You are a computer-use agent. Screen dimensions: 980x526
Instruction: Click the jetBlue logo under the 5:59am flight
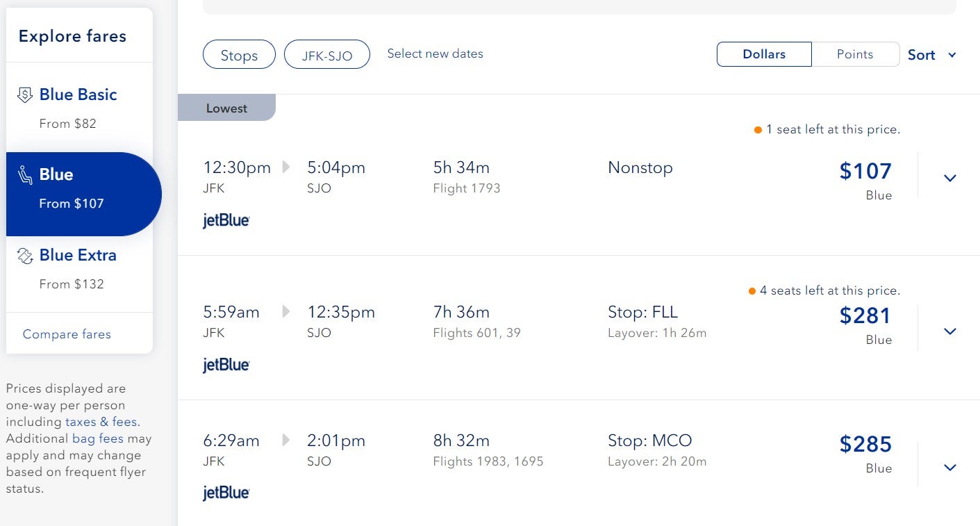226,365
